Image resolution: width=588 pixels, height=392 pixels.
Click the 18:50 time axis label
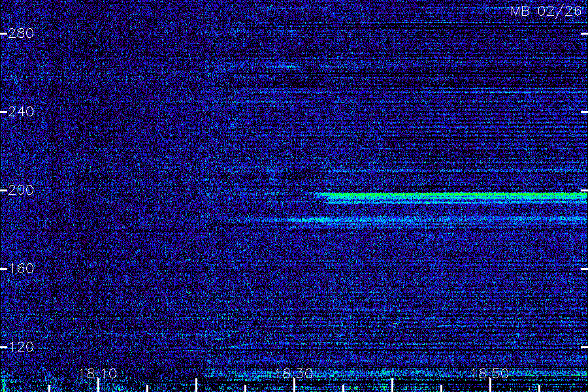click(x=489, y=373)
